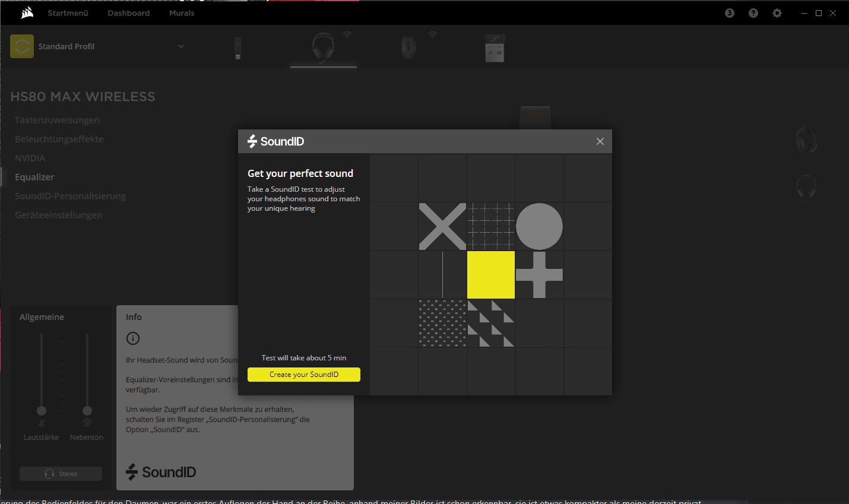Image resolution: width=849 pixels, height=504 pixels.
Task: Open the help question mark icon
Action: (753, 13)
